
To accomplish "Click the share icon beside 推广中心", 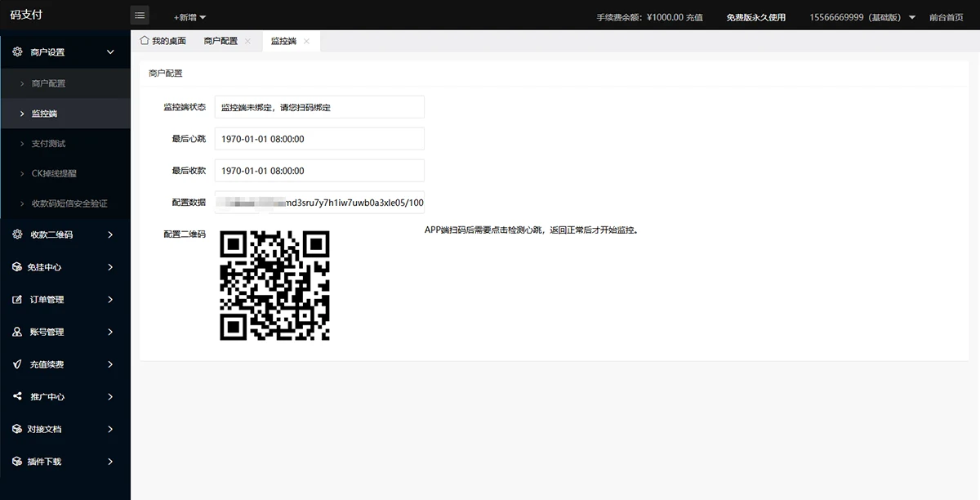I will pos(17,397).
